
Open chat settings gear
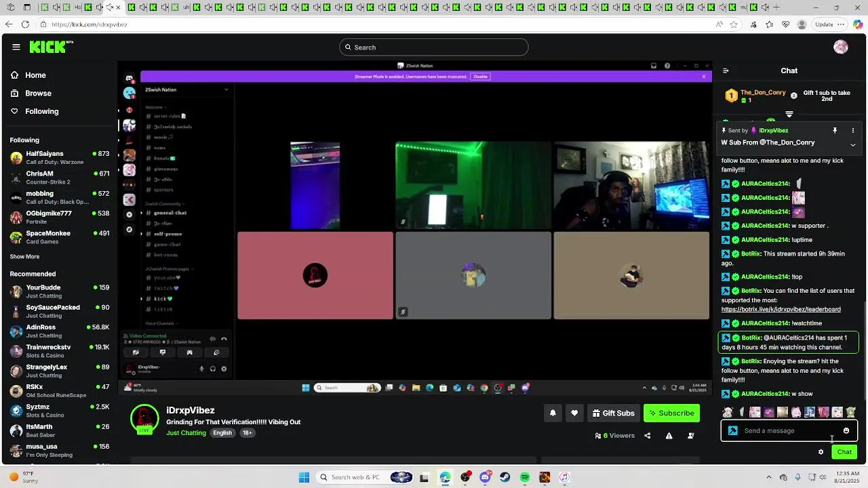coord(821,452)
